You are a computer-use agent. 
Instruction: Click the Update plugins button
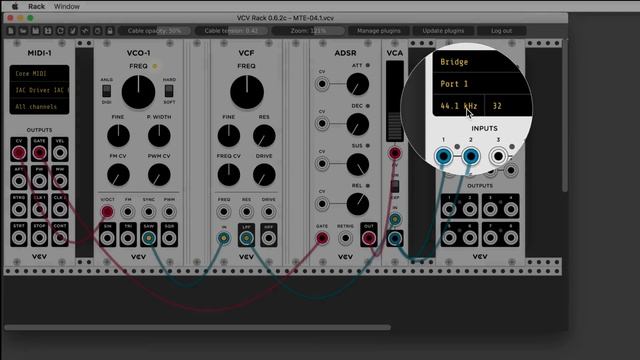point(443,31)
